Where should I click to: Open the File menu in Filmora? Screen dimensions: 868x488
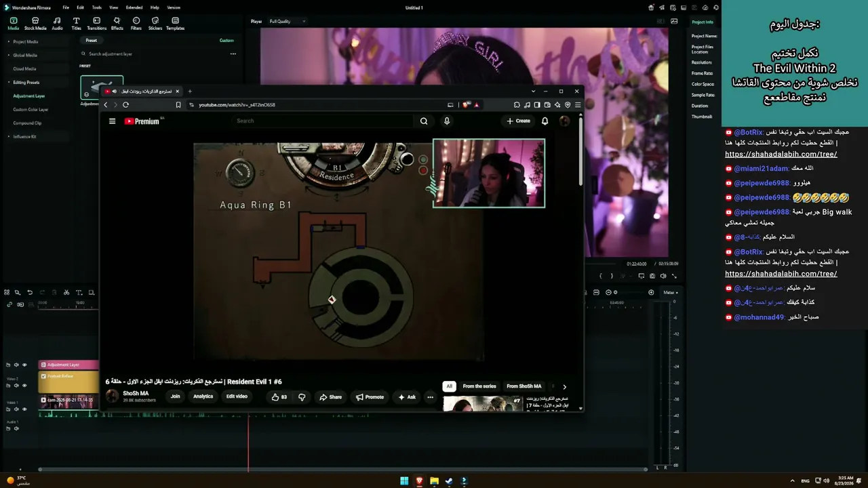coord(66,7)
